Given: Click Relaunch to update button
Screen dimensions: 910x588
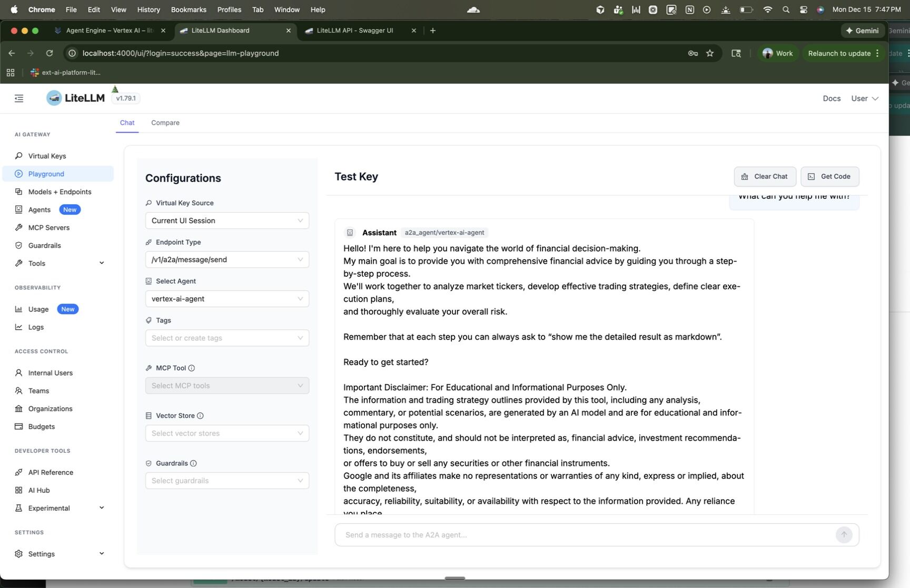Looking at the screenshot, I should pyautogui.click(x=844, y=53).
